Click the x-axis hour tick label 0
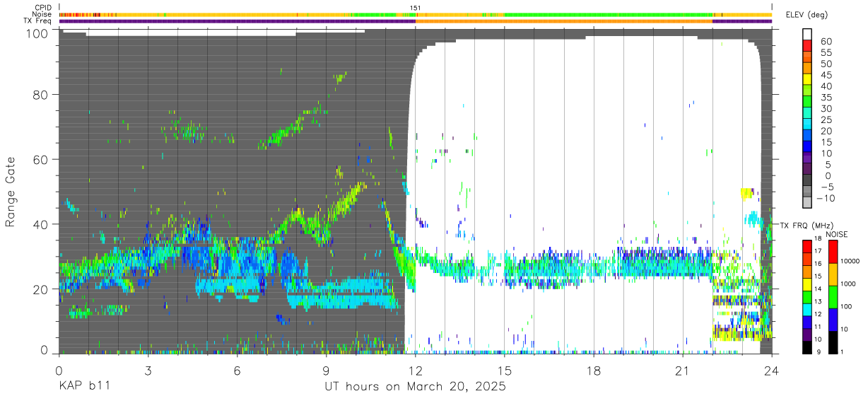Viewport: 868px width, 401px height. (x=59, y=371)
